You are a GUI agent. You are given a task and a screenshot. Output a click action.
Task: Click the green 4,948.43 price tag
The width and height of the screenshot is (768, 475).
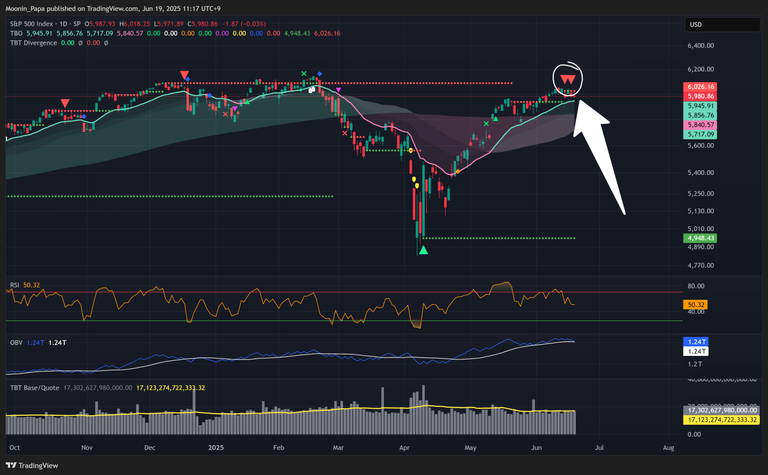[x=700, y=238]
